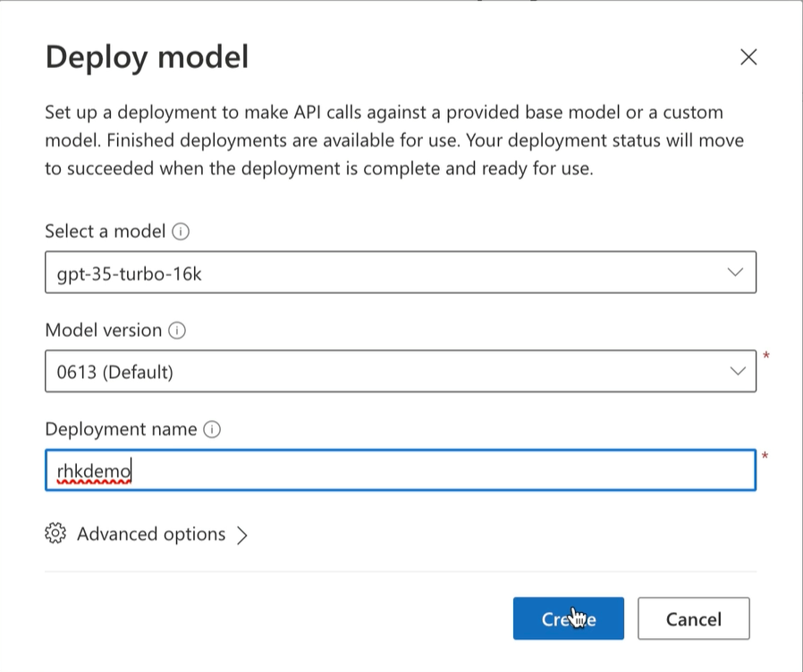This screenshot has width=803, height=672.
Task: Click the Advanced options text label
Action: 151,534
